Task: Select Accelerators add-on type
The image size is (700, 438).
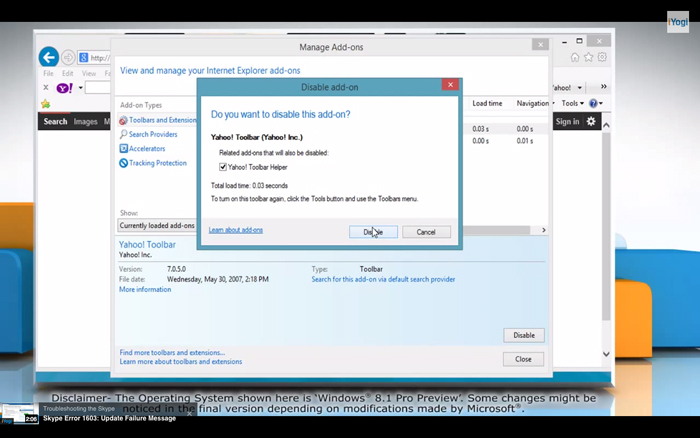Action: coord(147,149)
